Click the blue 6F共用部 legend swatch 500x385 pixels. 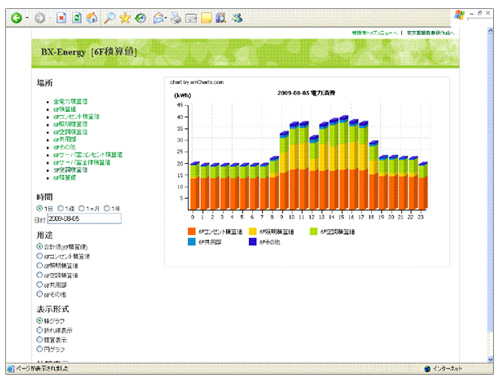click(192, 242)
